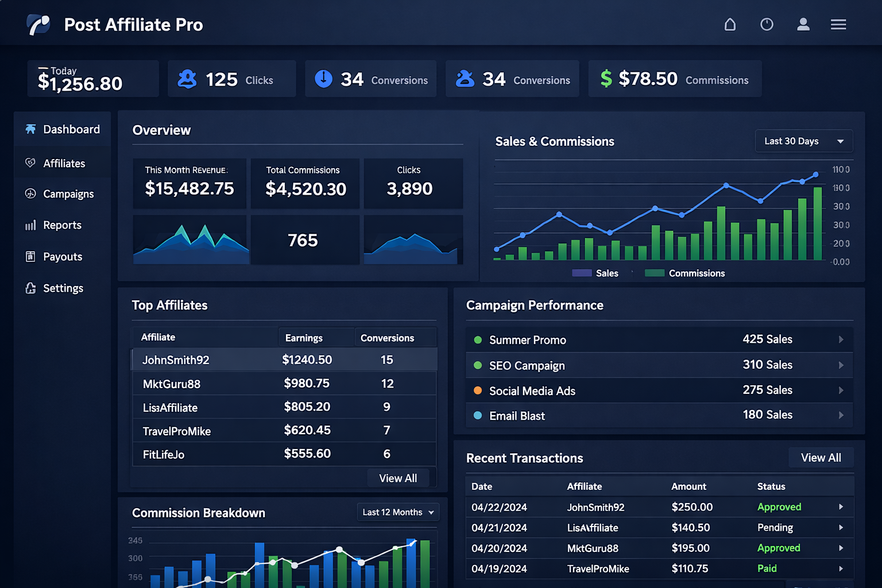The image size is (882, 588).
Task: Open the Last 12 Months dropdown
Action: coord(398,512)
